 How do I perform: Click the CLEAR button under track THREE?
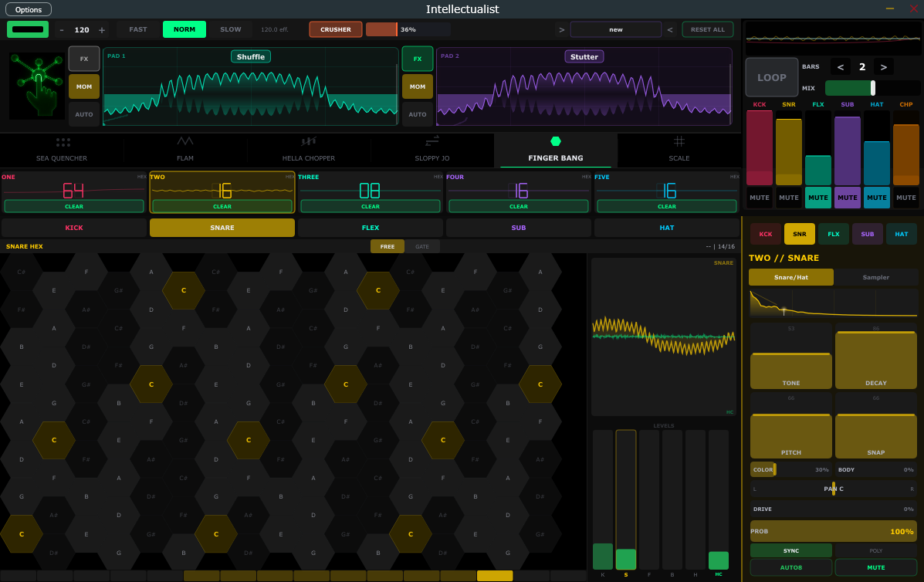click(x=371, y=206)
